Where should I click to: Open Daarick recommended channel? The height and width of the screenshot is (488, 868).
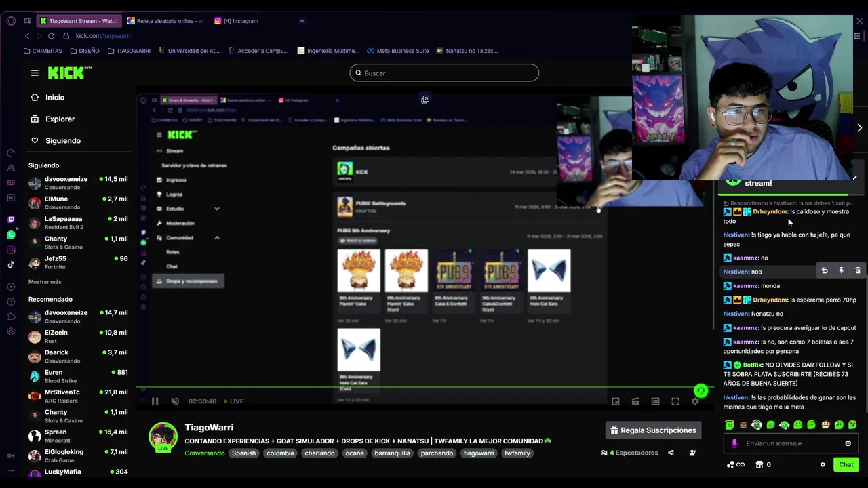tap(78, 357)
